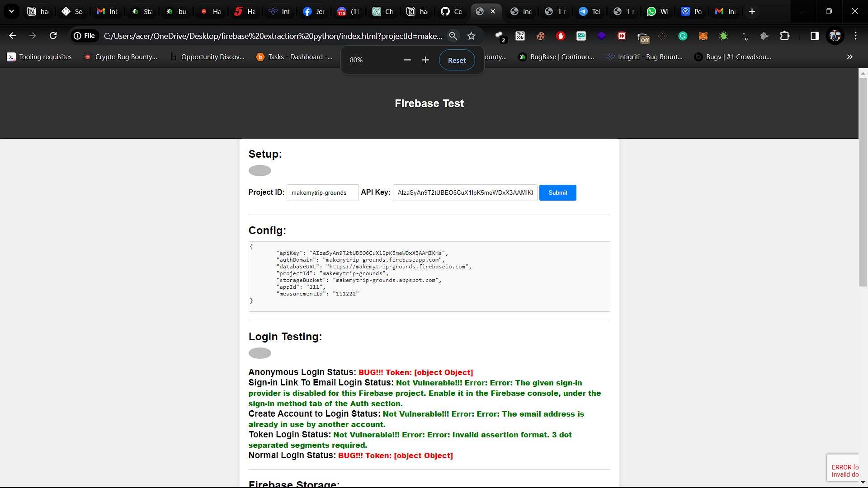868x488 pixels.
Task: Switch to the GitHub tab
Action: click(452, 12)
